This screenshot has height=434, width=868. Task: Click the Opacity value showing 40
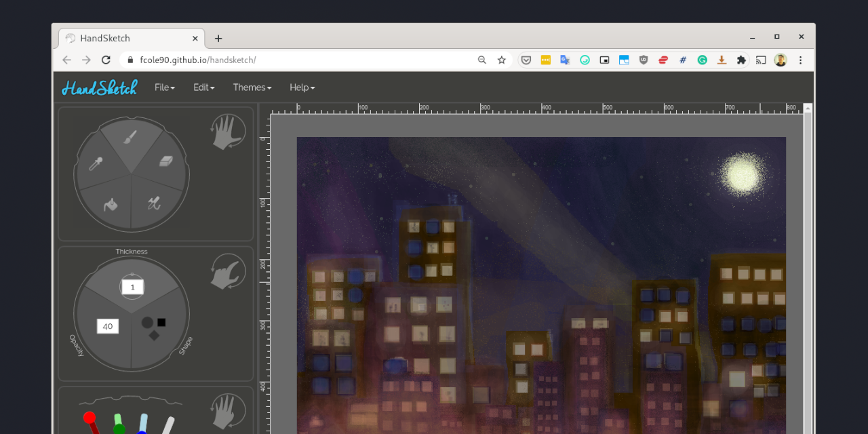106,326
